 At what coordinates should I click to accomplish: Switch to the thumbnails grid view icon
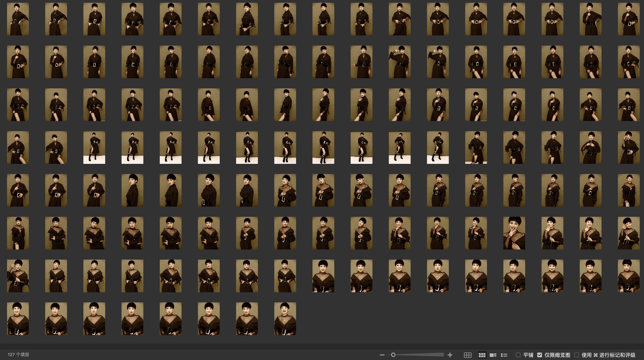pyautogui.click(x=482, y=355)
